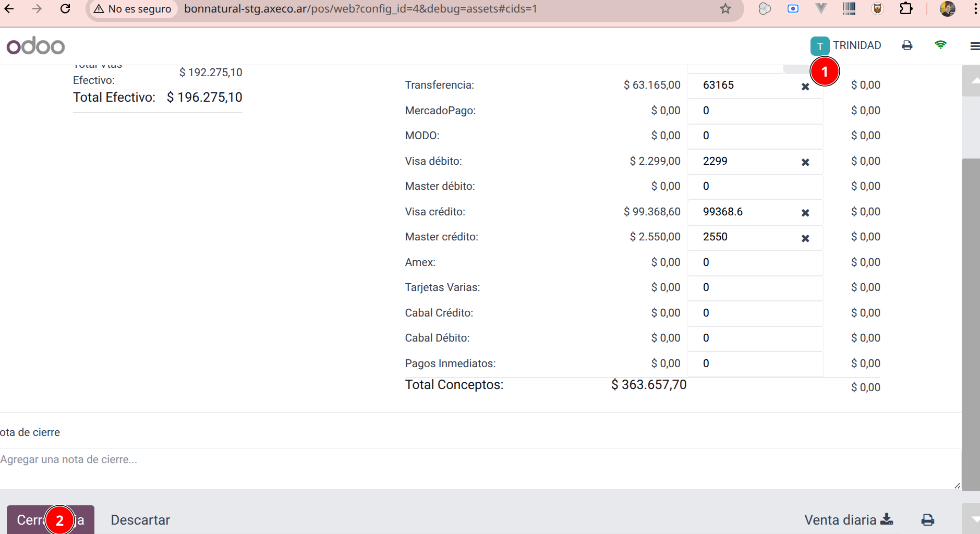Clear the Master crédito counted amount
The height and width of the screenshot is (534, 980).
(805, 238)
